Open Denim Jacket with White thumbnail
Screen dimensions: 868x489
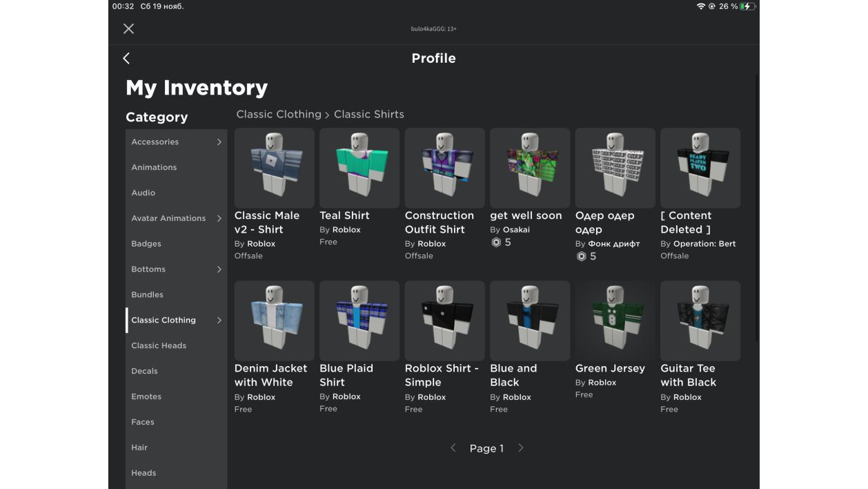click(x=275, y=320)
